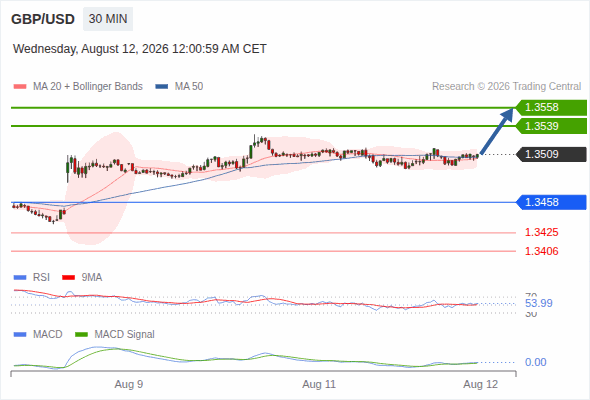Click the 9MA legend swatch

[x=68, y=278]
